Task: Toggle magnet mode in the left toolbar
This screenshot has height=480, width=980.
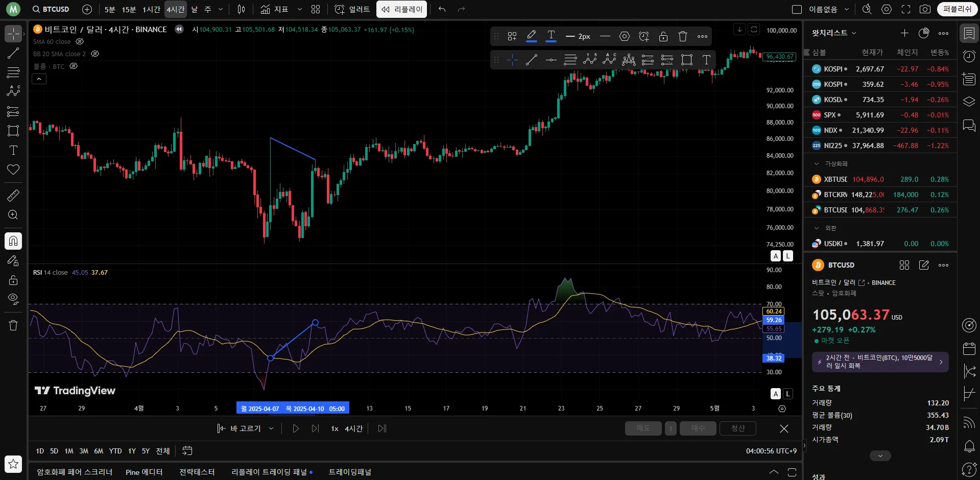Action: pyautogui.click(x=13, y=241)
